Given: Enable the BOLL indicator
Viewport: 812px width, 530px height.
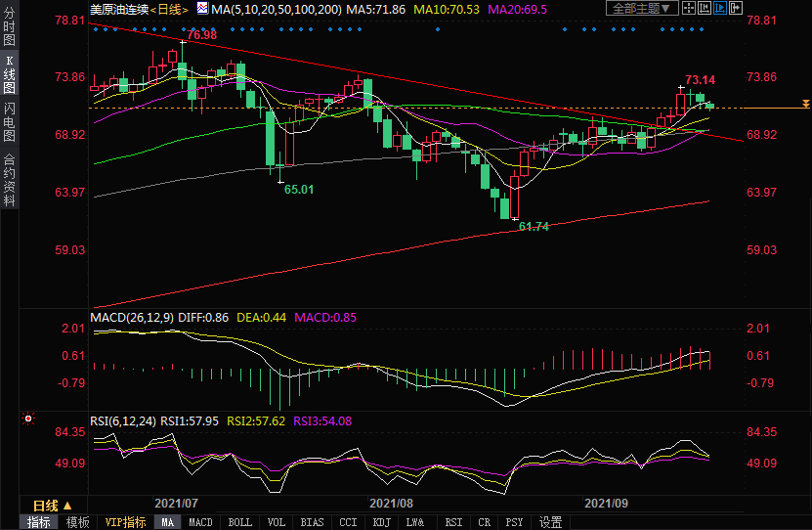Looking at the screenshot, I should coord(239,522).
